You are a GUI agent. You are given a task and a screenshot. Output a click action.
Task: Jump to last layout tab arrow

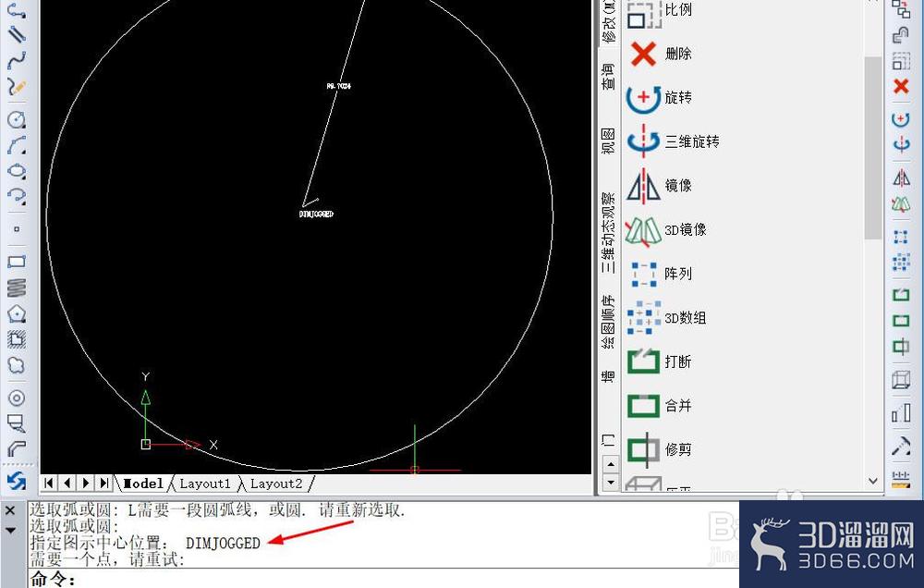point(104,483)
